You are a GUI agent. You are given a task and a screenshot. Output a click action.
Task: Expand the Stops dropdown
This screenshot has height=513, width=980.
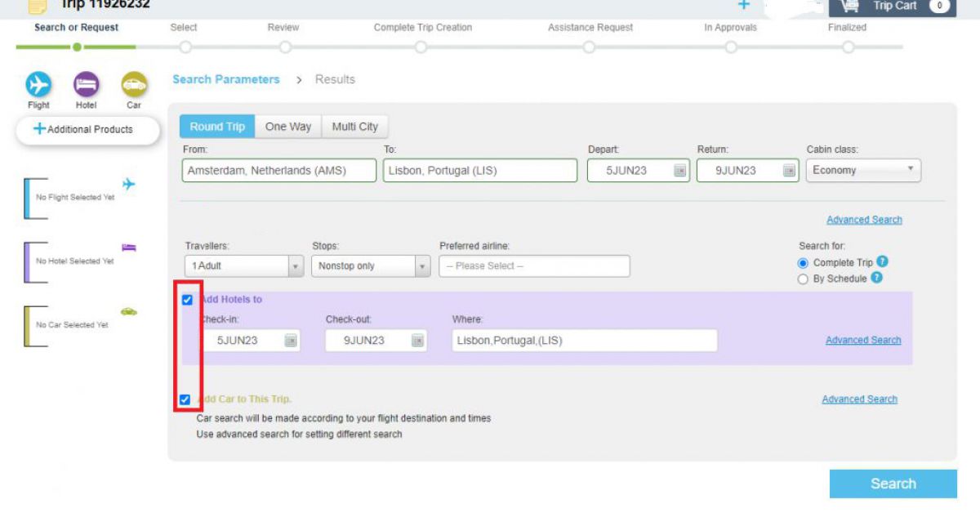[370, 266]
